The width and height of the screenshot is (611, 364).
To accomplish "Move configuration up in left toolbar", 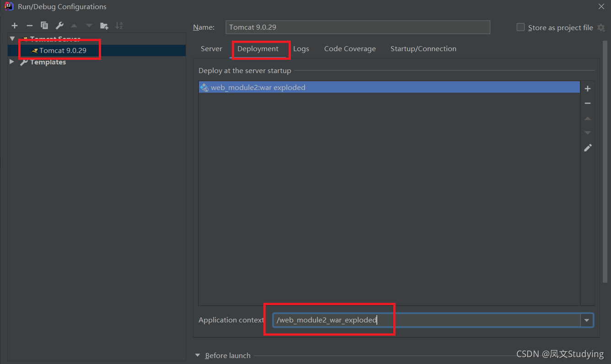I will click(74, 26).
